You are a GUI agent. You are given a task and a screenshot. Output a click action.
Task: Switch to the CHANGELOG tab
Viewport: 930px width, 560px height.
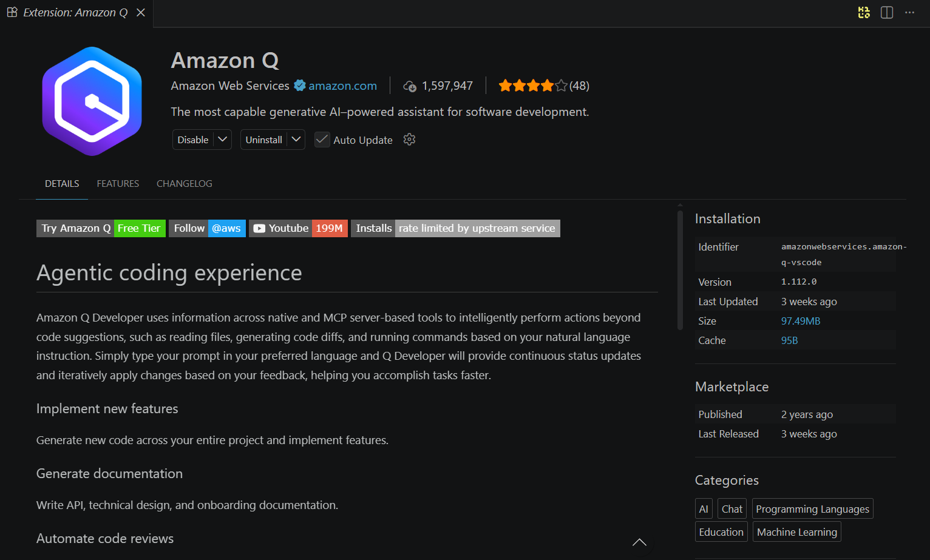pos(184,184)
